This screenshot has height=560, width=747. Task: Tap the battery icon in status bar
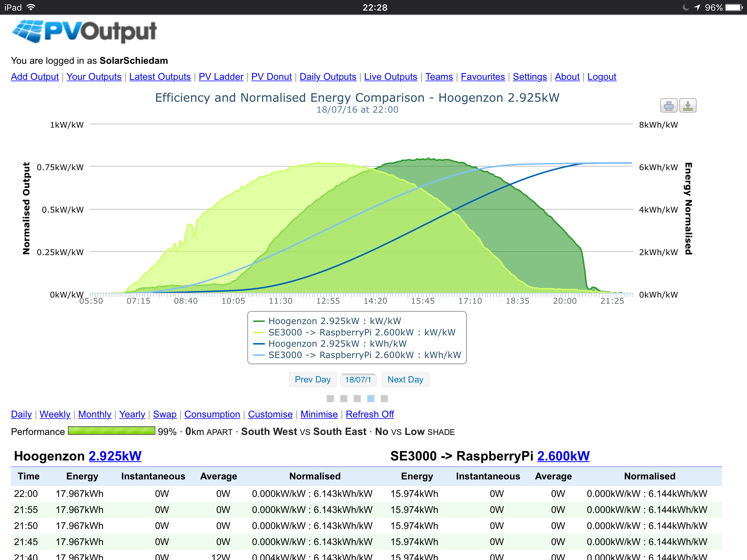pos(734,7)
